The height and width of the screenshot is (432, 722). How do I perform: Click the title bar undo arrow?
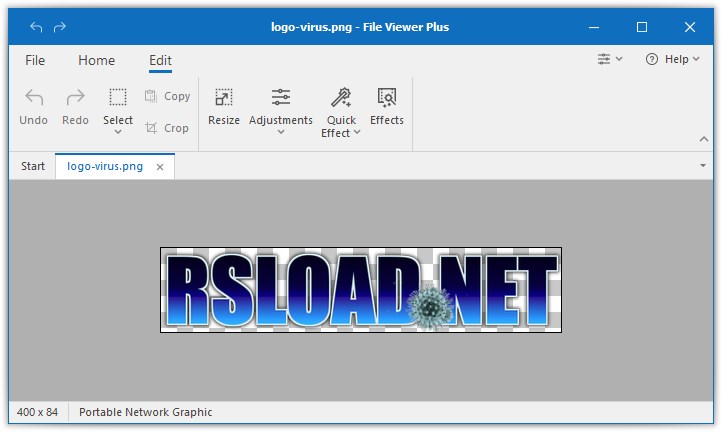(x=36, y=27)
